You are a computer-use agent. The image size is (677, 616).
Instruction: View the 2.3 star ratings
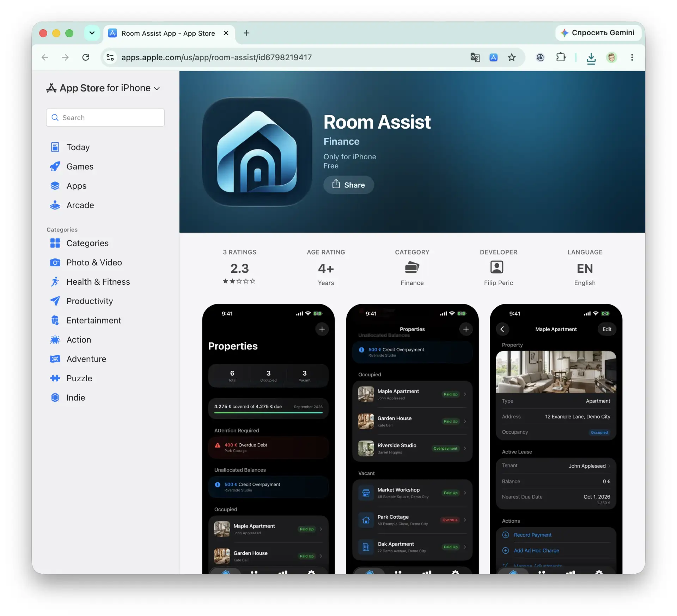pyautogui.click(x=239, y=268)
